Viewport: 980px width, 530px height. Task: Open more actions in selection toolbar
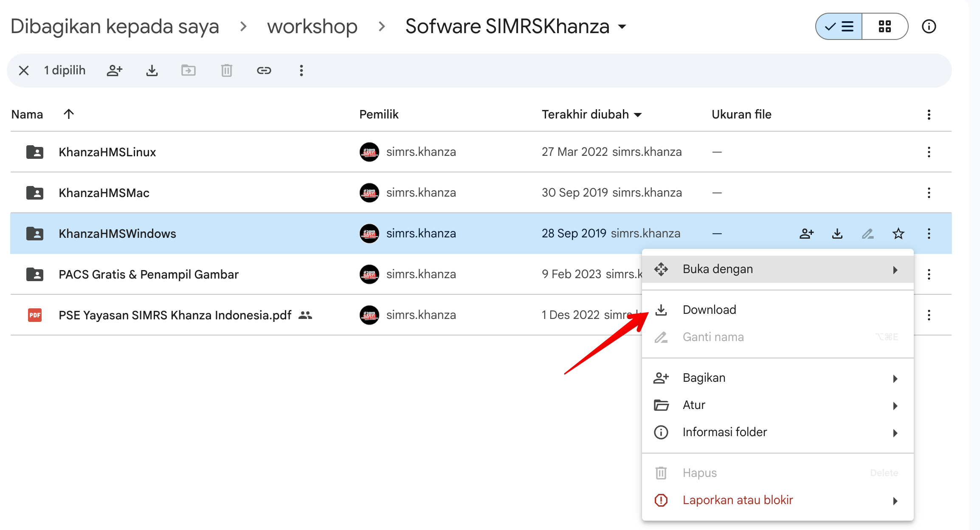[x=301, y=70]
